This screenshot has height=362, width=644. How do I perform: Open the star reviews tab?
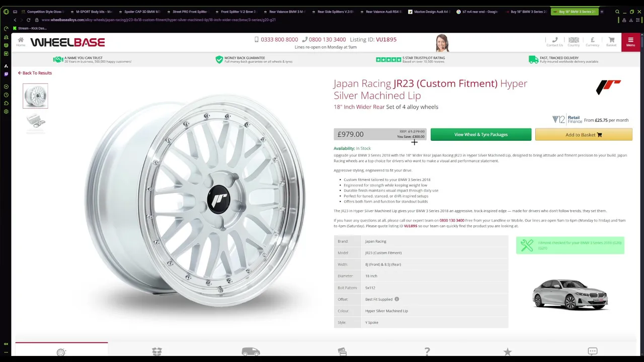[x=507, y=352]
